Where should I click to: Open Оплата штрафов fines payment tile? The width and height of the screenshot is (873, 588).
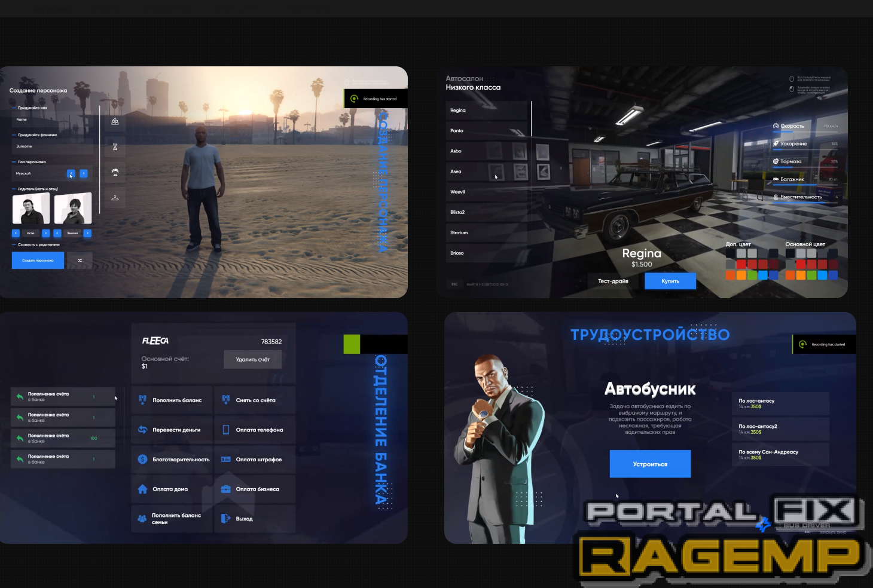(255, 460)
